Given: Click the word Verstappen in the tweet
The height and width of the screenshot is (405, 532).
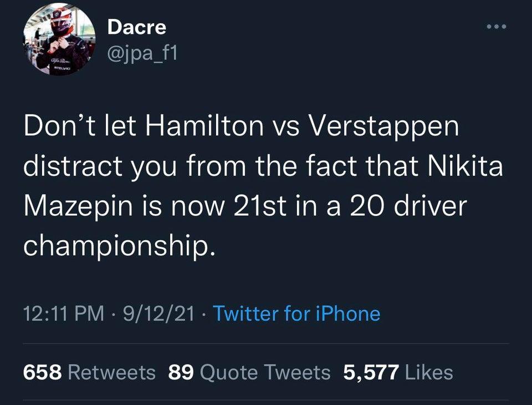Looking at the screenshot, I should coord(383,127).
